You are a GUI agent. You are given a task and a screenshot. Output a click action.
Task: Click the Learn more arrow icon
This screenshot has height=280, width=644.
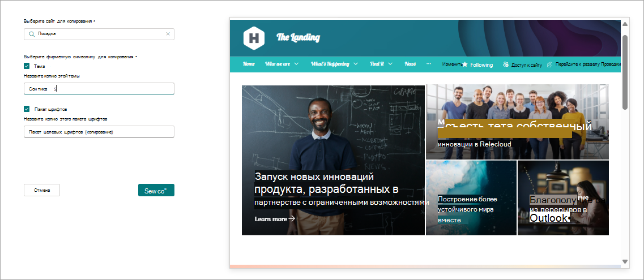(292, 218)
